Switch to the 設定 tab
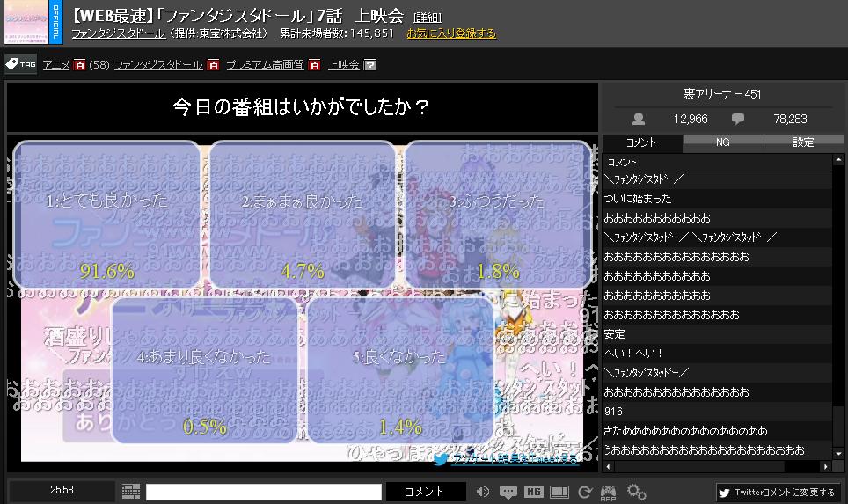 [804, 142]
